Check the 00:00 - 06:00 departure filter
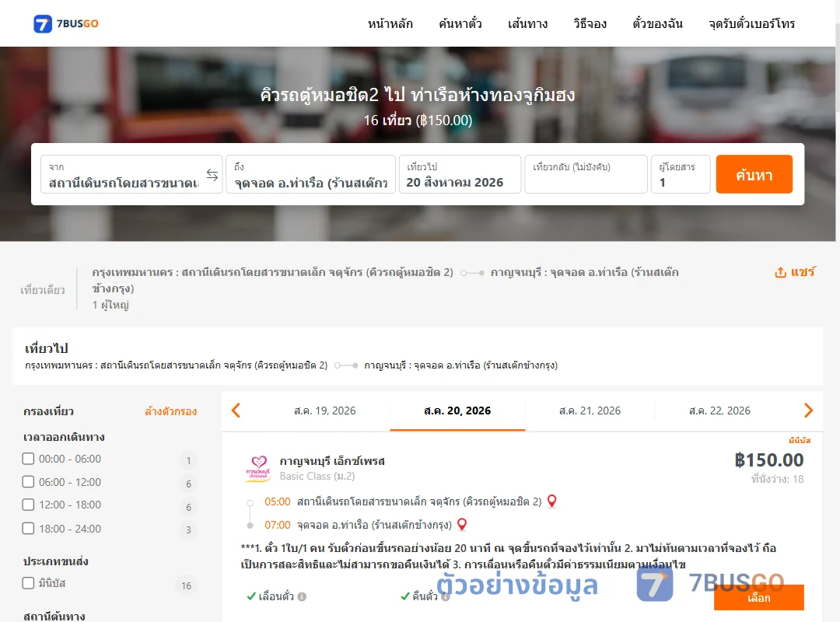The height and width of the screenshot is (622, 840). point(29,459)
